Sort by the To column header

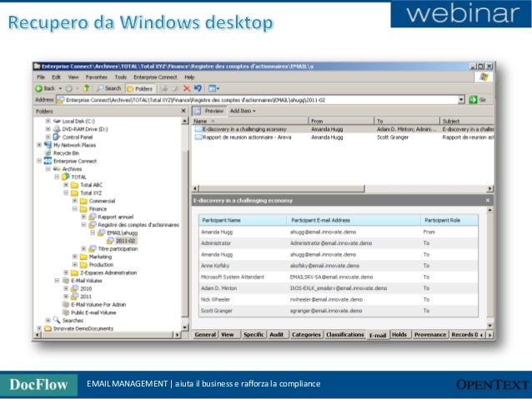[407, 121]
